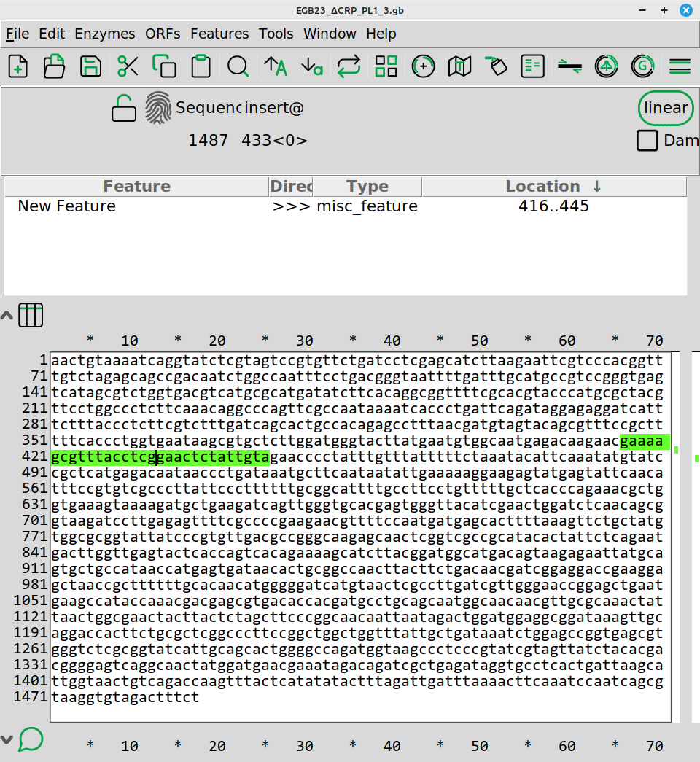Click the fingerprint sequence icon
Screen dimensions: 700x762
[158, 108]
